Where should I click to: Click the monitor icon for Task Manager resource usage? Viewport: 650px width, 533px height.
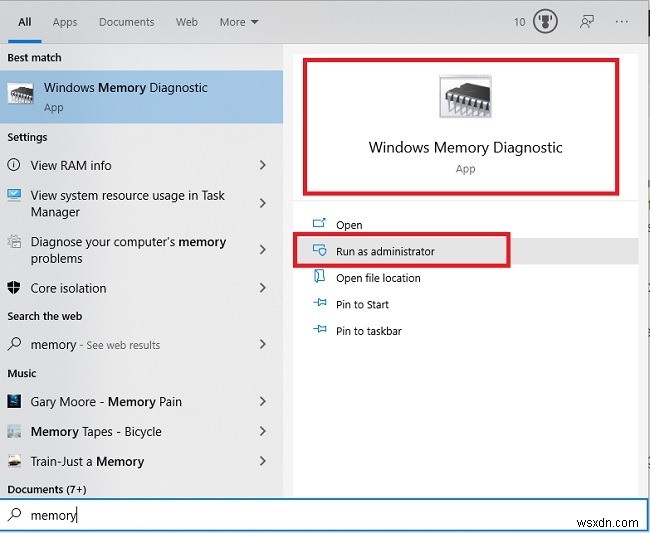pyautogui.click(x=14, y=195)
